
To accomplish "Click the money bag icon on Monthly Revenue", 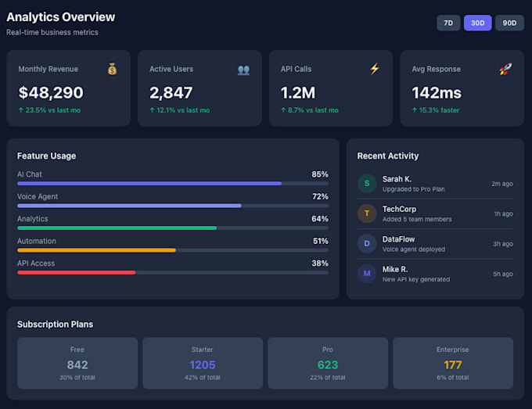I will 113,69.
